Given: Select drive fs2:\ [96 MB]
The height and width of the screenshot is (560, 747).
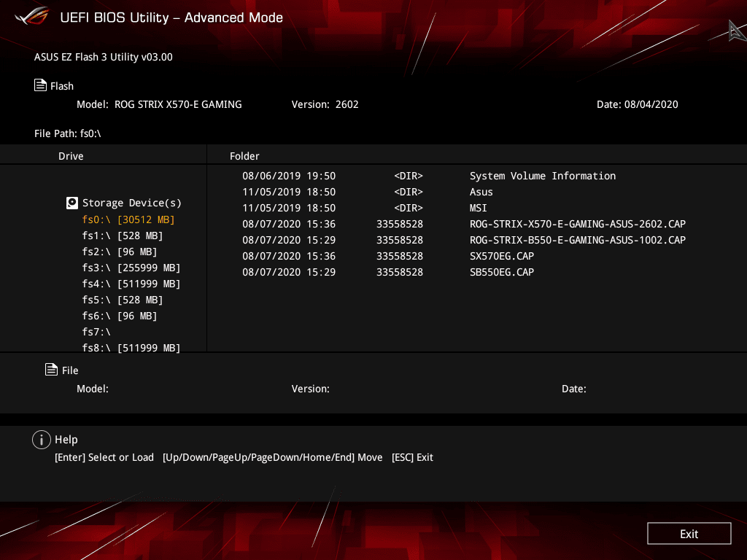Looking at the screenshot, I should click(120, 252).
